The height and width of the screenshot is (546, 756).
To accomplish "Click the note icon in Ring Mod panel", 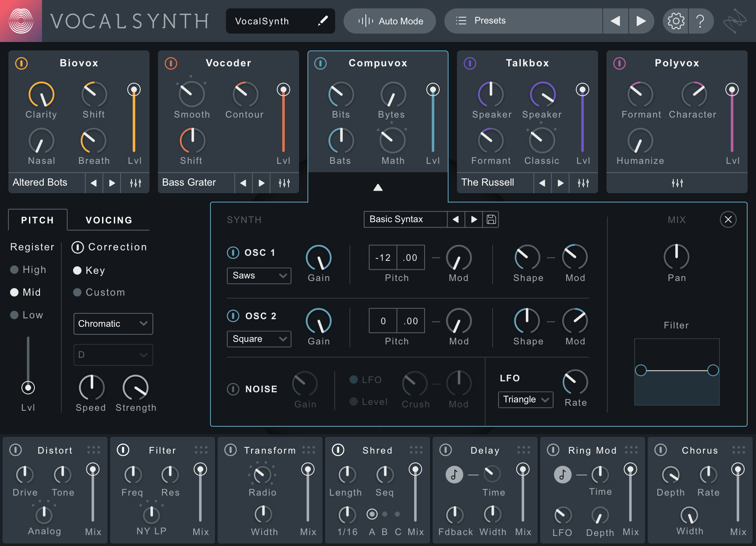I will (562, 475).
